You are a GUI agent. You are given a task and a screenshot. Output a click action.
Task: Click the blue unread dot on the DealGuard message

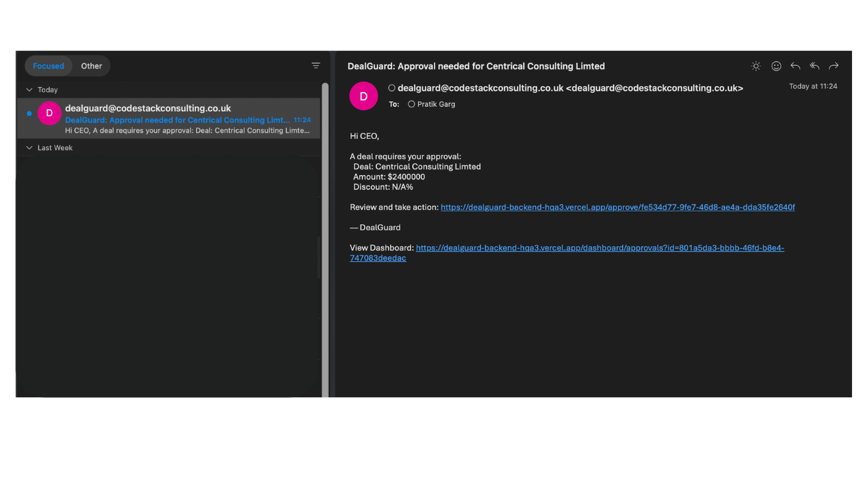(29, 113)
